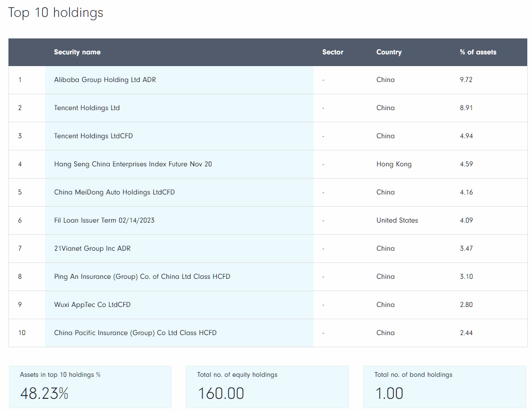Click the Security name column header
Image resolution: width=532 pixels, height=411 pixels.
click(x=77, y=52)
